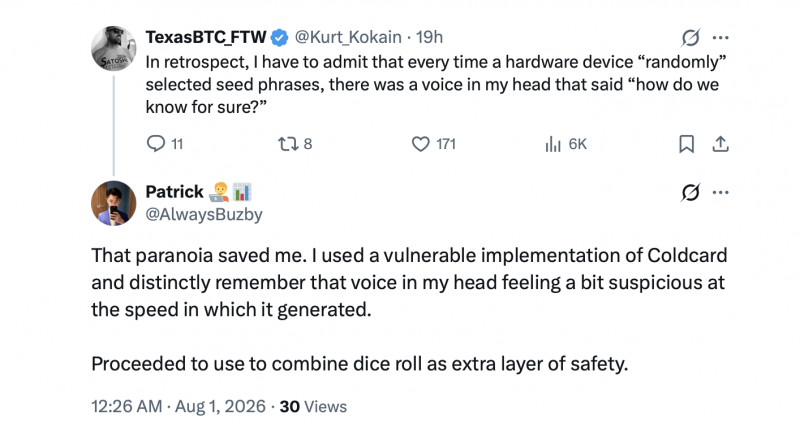Open @Kurt_Kokain handle link
This screenshot has height=428, width=800.
point(348,37)
